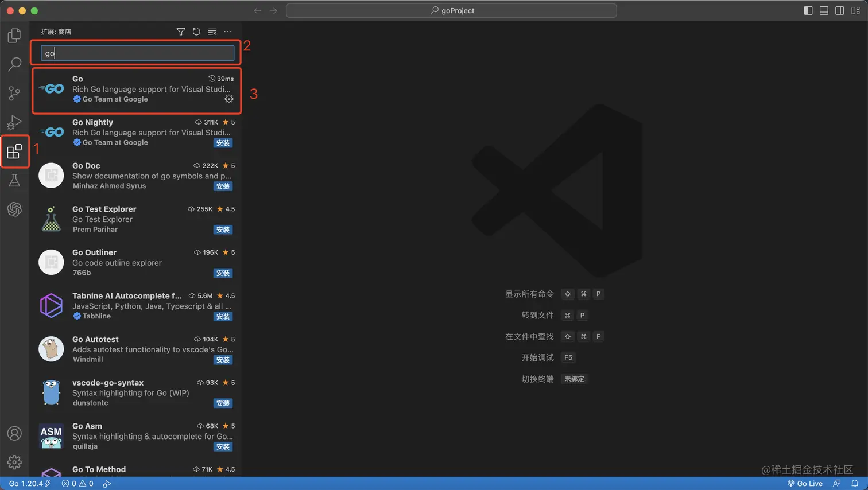Select the Go Doc extension entry
This screenshot has height=490, width=868.
(x=137, y=176)
